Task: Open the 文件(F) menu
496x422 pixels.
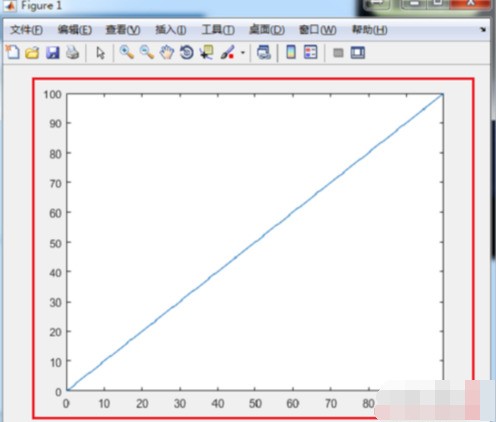Action: (26, 30)
